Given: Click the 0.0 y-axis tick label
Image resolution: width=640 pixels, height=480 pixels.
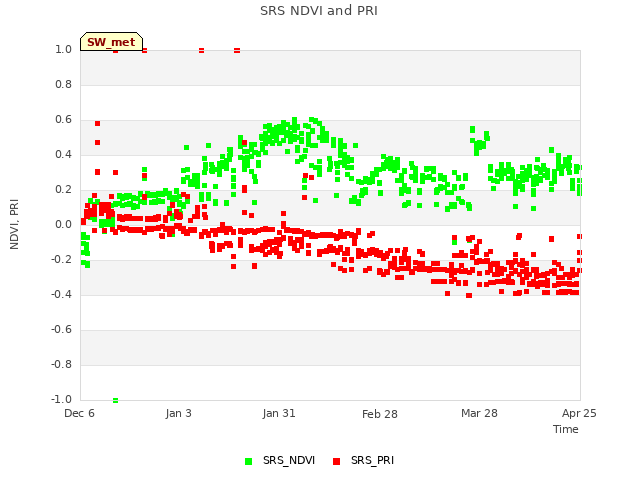Looking at the screenshot, I should (63, 224).
